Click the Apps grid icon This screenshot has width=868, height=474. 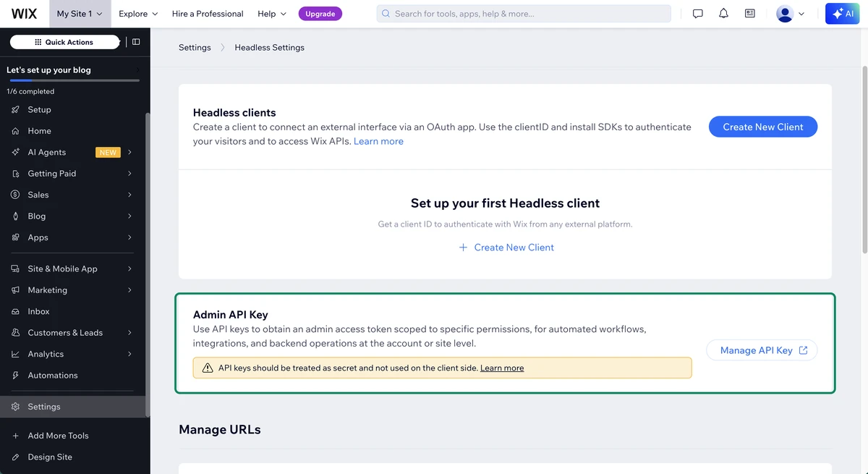[x=15, y=237]
